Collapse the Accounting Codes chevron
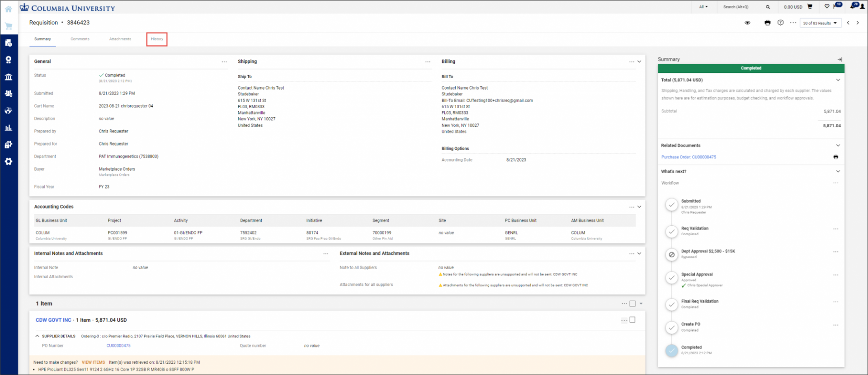The image size is (868, 375). click(x=639, y=207)
